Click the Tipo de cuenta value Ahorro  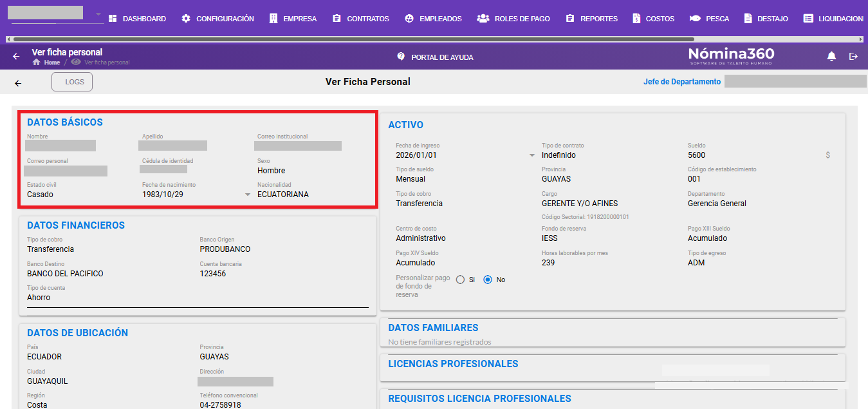pyautogui.click(x=39, y=298)
